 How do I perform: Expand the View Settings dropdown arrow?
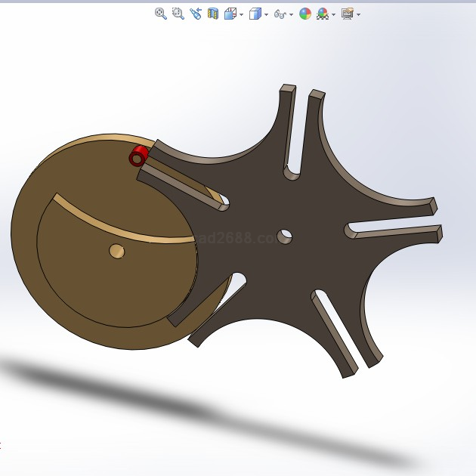pyautogui.click(x=358, y=14)
